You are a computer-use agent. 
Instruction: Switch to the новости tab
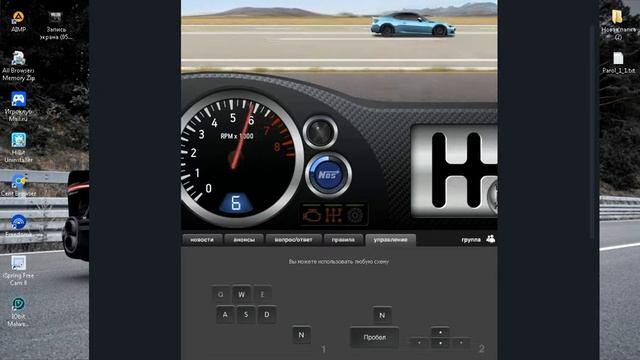pyautogui.click(x=202, y=240)
